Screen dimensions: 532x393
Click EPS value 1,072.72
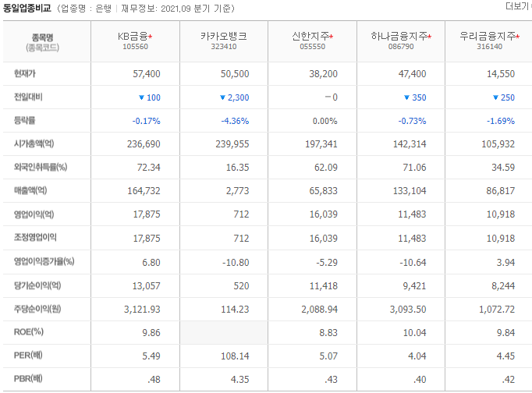tap(497, 310)
